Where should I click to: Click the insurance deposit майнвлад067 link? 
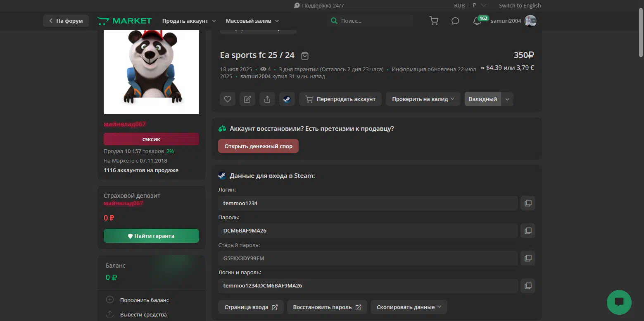124,203
